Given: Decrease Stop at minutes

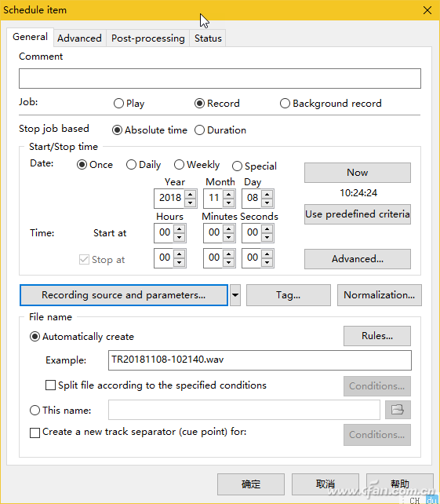Looking at the screenshot, I should (228, 262).
